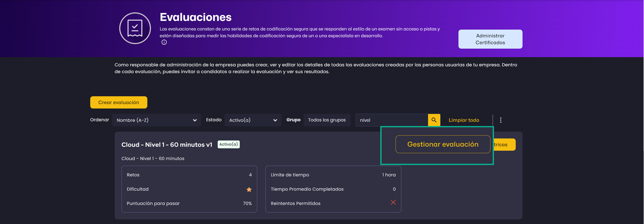This screenshot has width=644, height=224.
Task: Open the Estado Activo(a) dropdown
Action: click(252, 120)
